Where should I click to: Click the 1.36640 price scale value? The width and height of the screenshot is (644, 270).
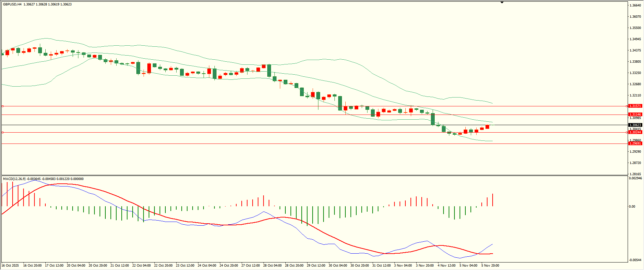coord(635,5)
